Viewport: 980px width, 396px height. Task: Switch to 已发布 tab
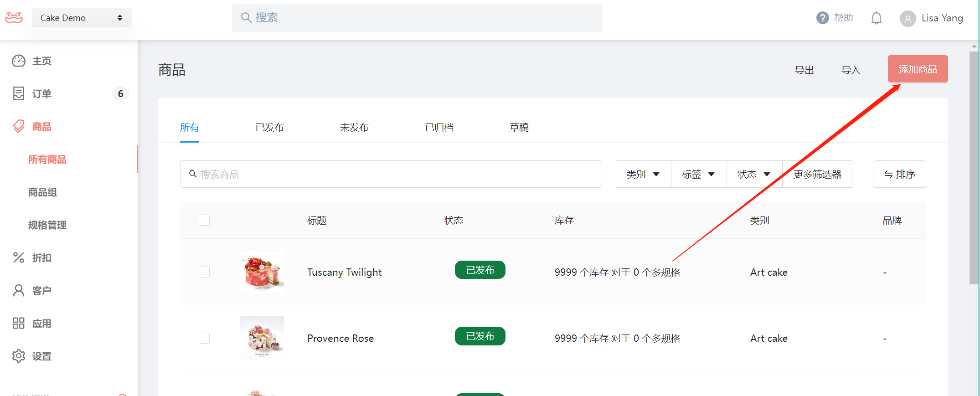pyautogui.click(x=269, y=127)
